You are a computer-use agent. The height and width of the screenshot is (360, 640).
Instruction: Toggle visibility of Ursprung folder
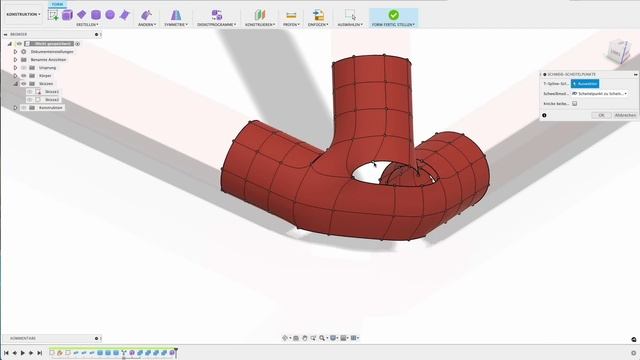tap(24, 68)
